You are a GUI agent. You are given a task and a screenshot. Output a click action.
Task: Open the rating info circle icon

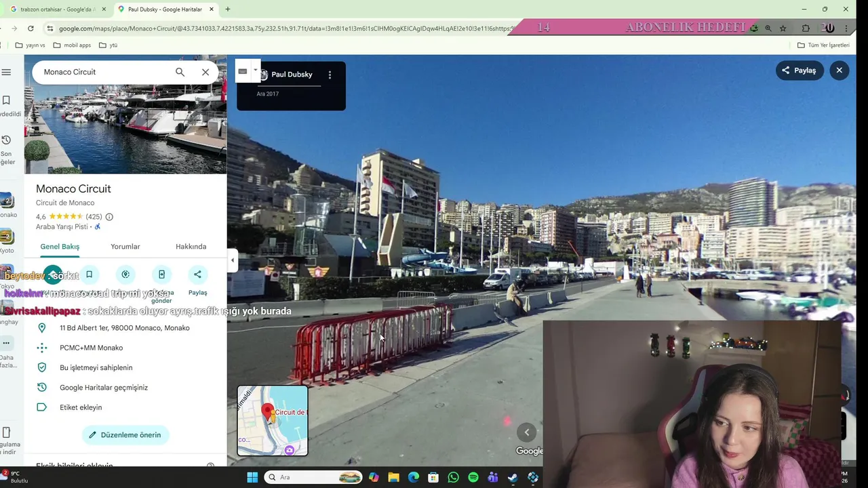(109, 217)
